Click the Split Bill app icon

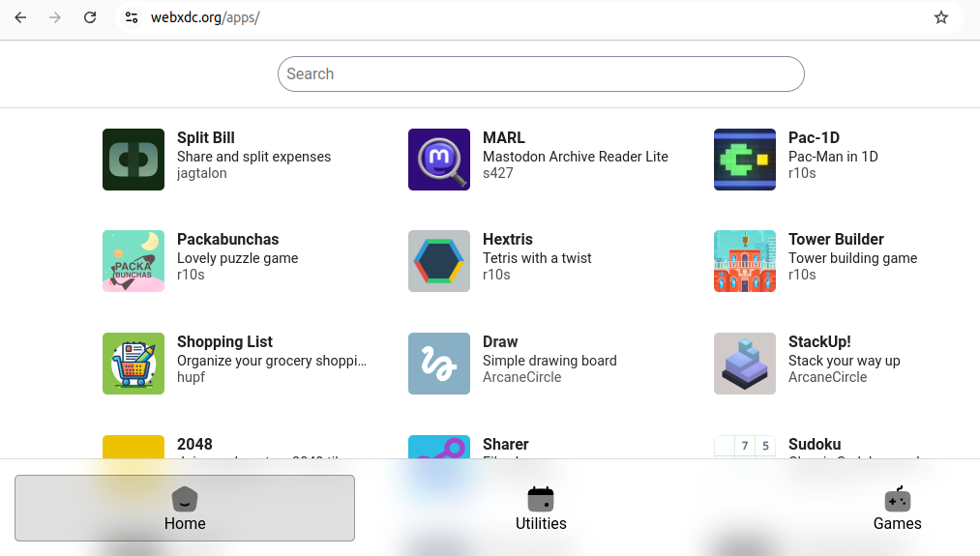click(134, 160)
